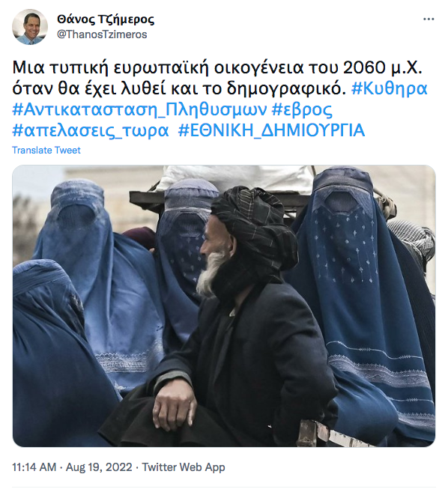
Task: Open the attached tweet photo
Action: (x=224, y=306)
